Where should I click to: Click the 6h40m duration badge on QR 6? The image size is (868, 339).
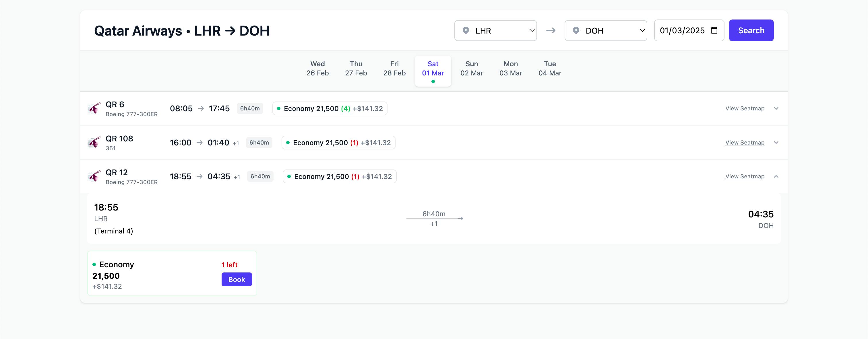[x=250, y=108]
